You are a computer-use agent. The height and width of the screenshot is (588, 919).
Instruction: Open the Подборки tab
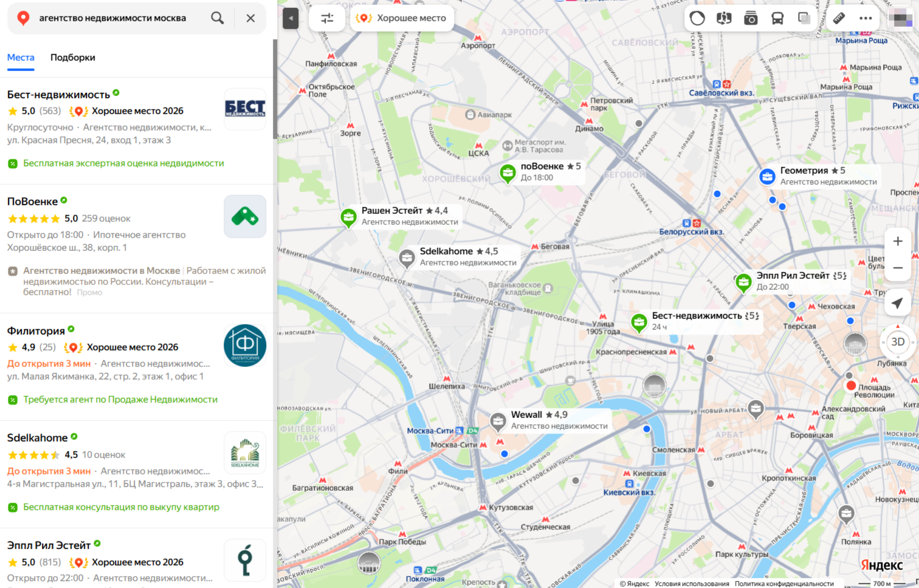click(x=73, y=58)
